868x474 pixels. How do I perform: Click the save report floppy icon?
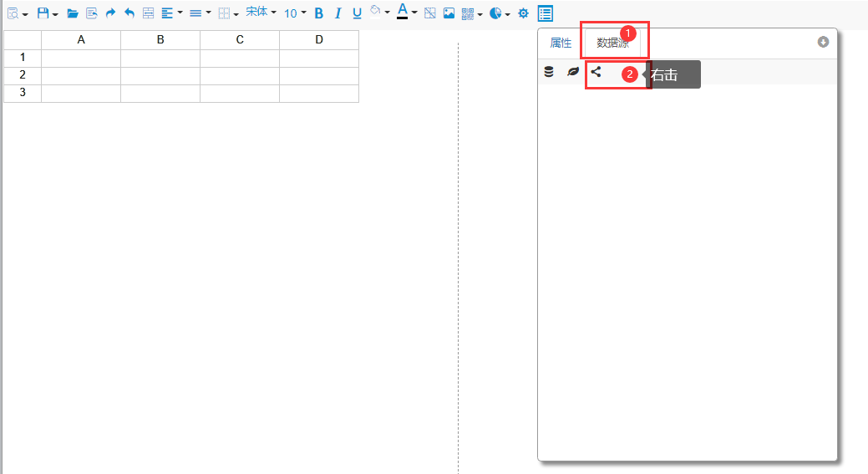(x=43, y=13)
